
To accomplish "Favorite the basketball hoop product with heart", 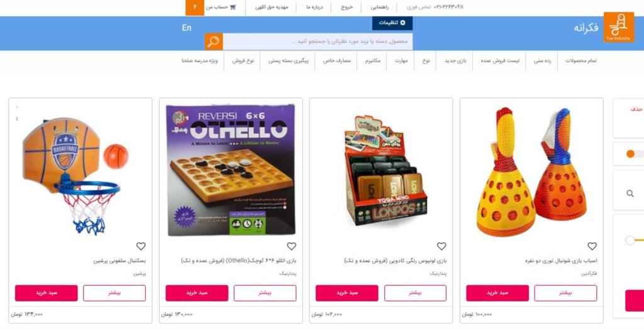I will [x=141, y=246].
